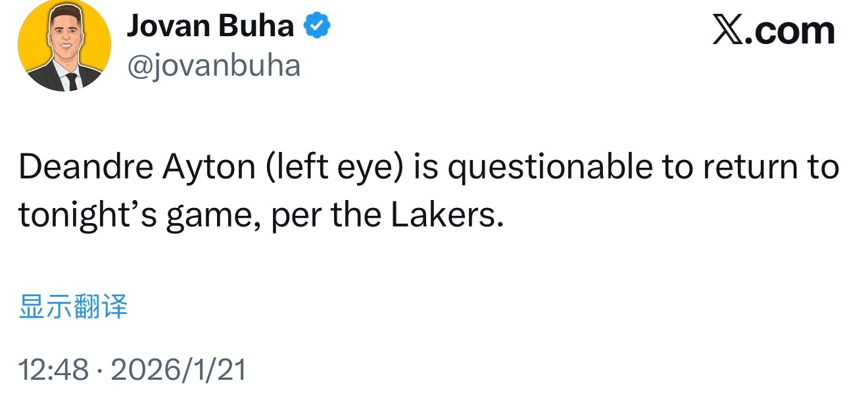Open the Jovan Buha display name
Image resolution: width=868 pixels, height=414 pixels.
tap(210, 26)
